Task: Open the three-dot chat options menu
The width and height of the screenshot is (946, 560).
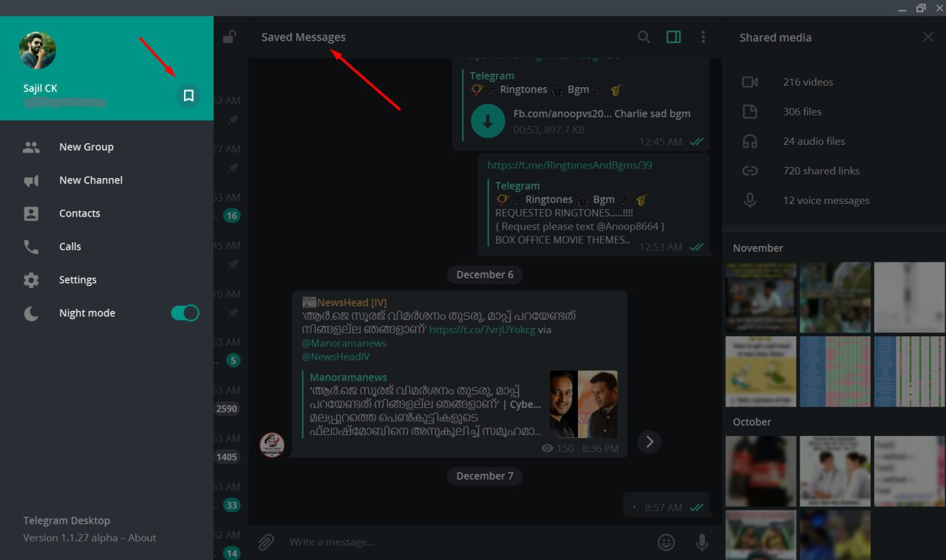Action: point(703,37)
